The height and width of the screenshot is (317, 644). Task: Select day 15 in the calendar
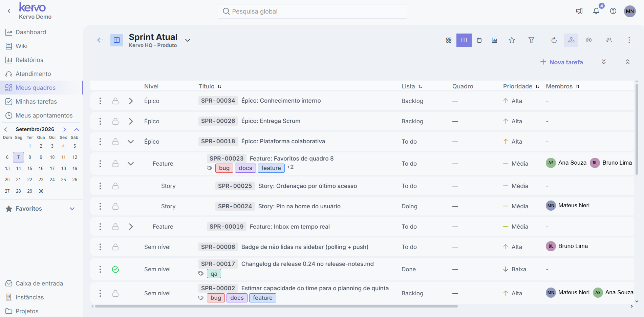30,168
